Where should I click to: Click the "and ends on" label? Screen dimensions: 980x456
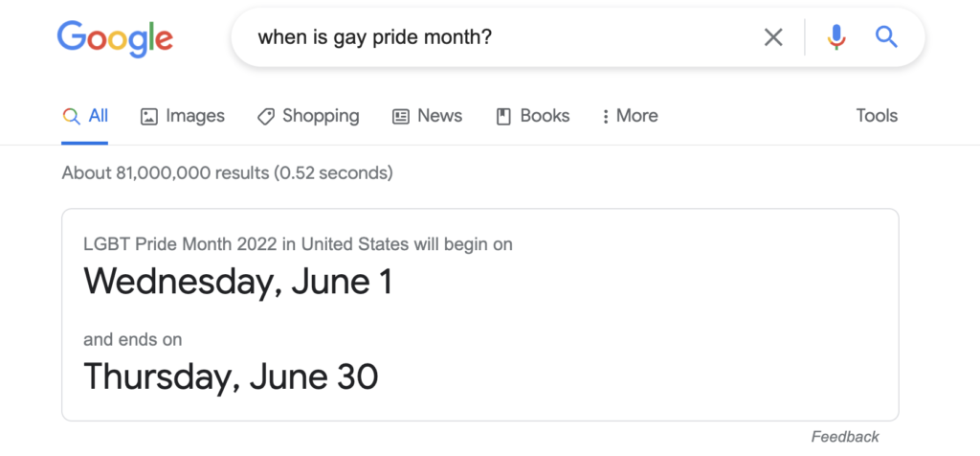point(132,339)
